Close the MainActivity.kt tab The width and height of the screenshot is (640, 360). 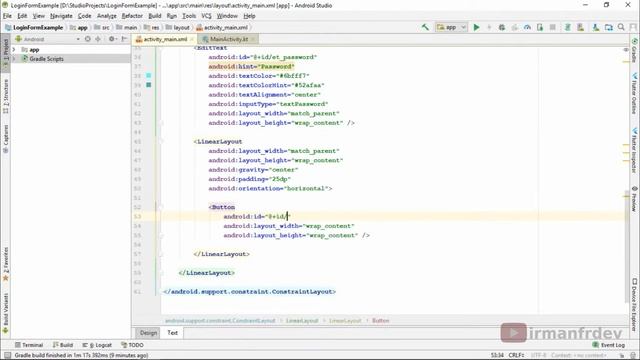(x=253, y=39)
